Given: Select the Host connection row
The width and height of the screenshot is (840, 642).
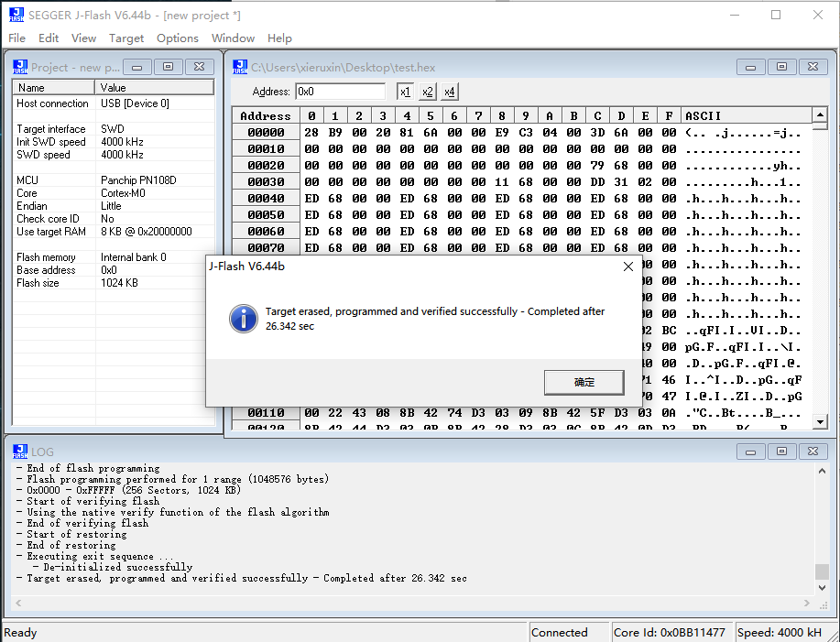Looking at the screenshot, I should coord(114,103).
